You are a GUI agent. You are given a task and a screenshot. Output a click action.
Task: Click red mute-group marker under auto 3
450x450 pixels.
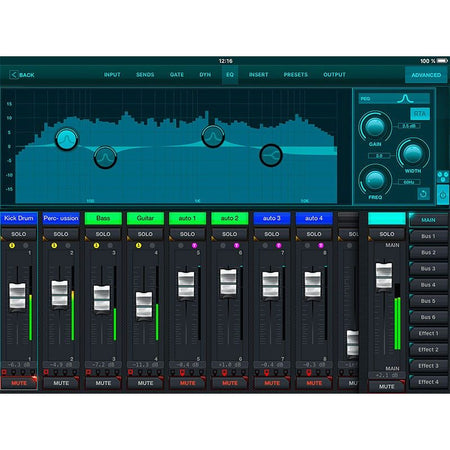click(267, 372)
